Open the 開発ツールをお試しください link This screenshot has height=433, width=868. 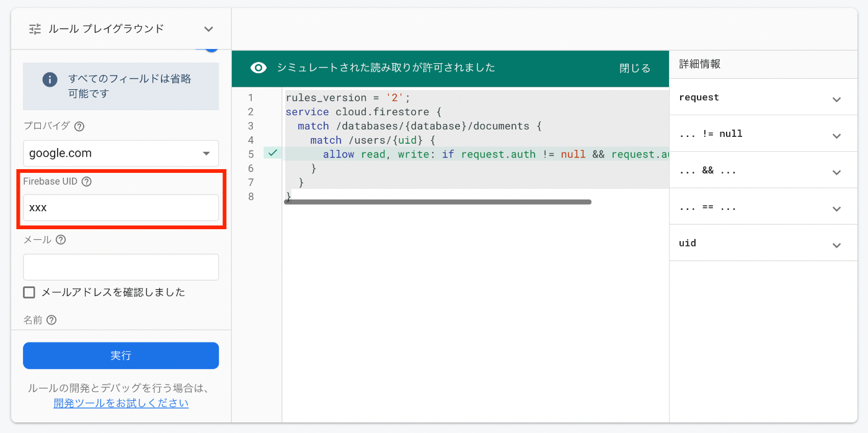click(x=120, y=403)
